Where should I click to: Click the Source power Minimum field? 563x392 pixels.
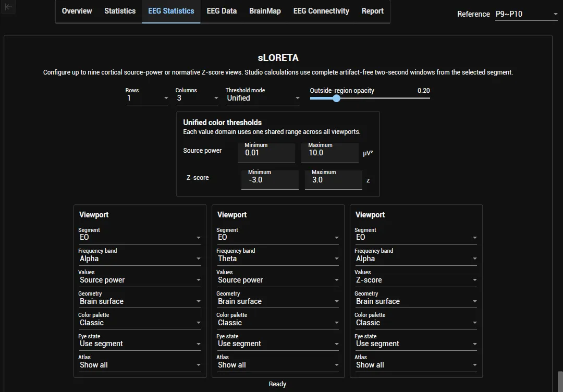(x=266, y=153)
